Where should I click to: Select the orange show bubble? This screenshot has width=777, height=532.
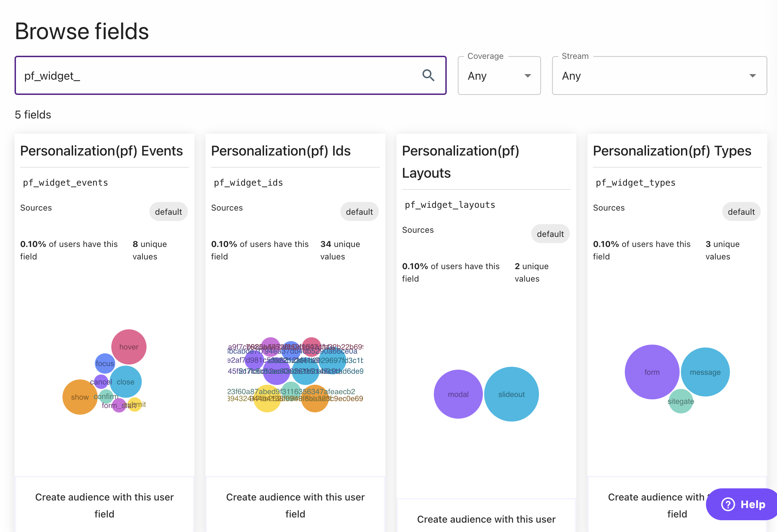click(80, 397)
